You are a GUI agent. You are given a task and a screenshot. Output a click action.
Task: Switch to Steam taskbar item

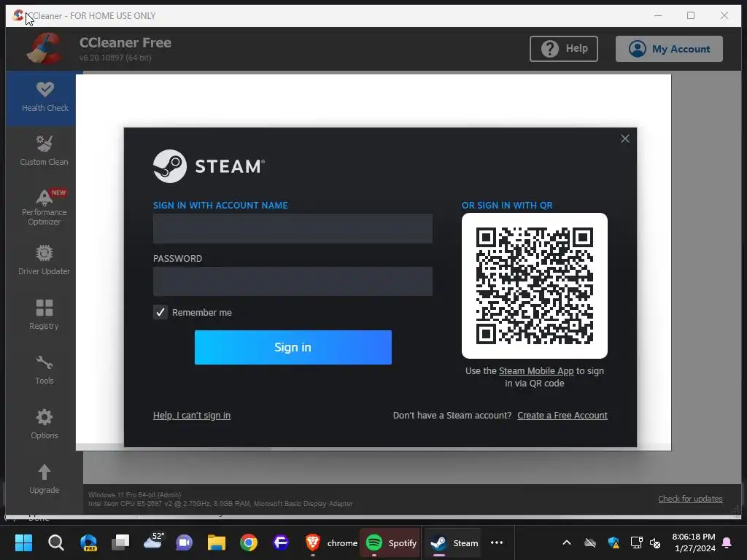click(454, 542)
